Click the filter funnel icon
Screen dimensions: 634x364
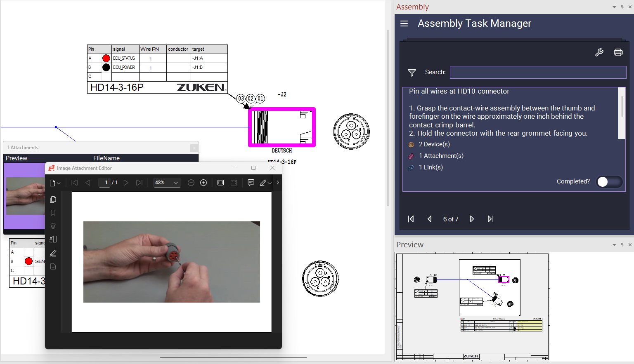(412, 73)
